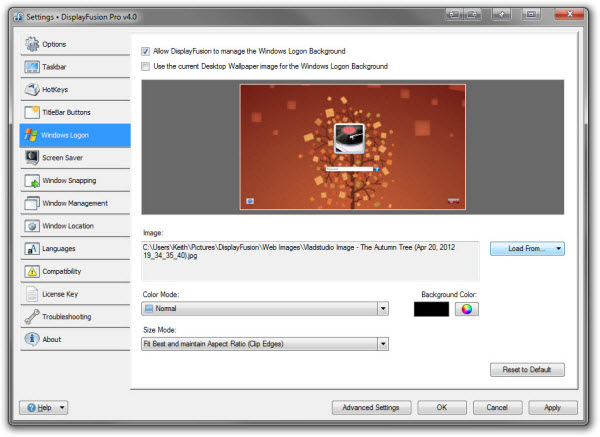Click the Compatibility warning icon

(32, 271)
